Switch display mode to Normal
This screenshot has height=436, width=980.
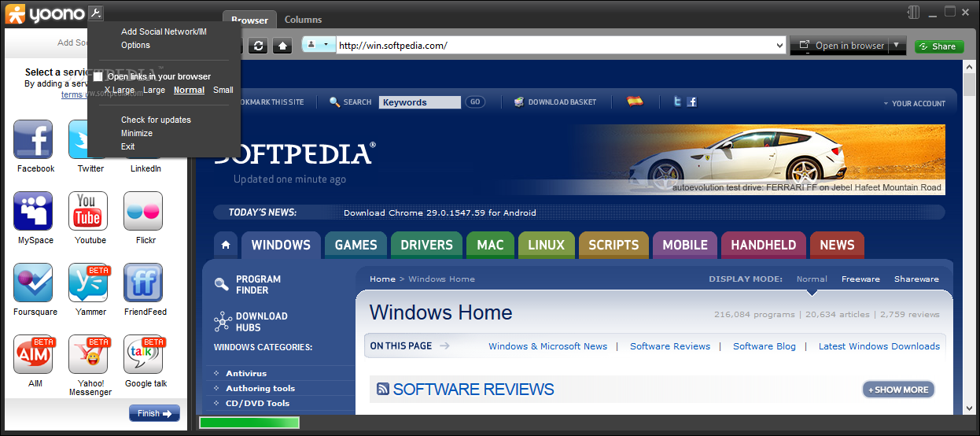coord(812,279)
